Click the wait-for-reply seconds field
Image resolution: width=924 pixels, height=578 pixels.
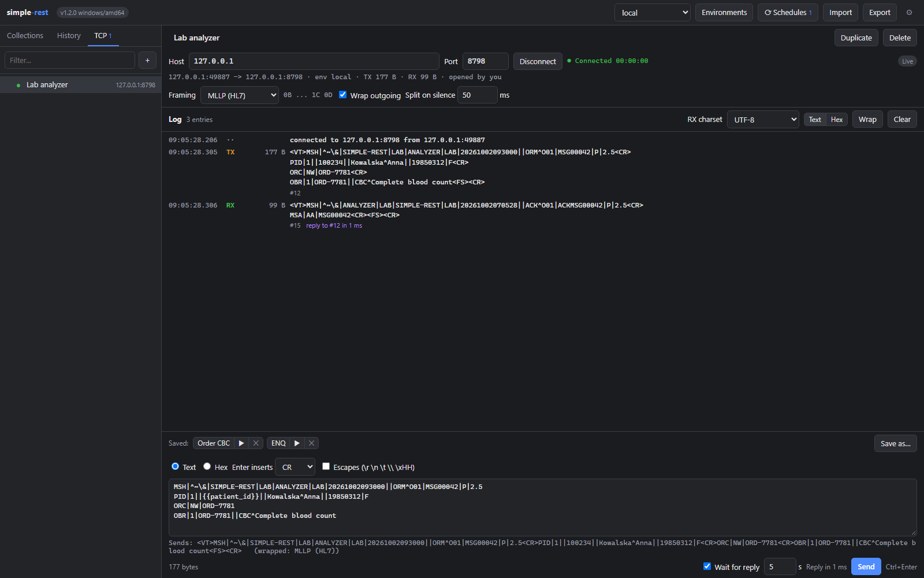click(780, 566)
